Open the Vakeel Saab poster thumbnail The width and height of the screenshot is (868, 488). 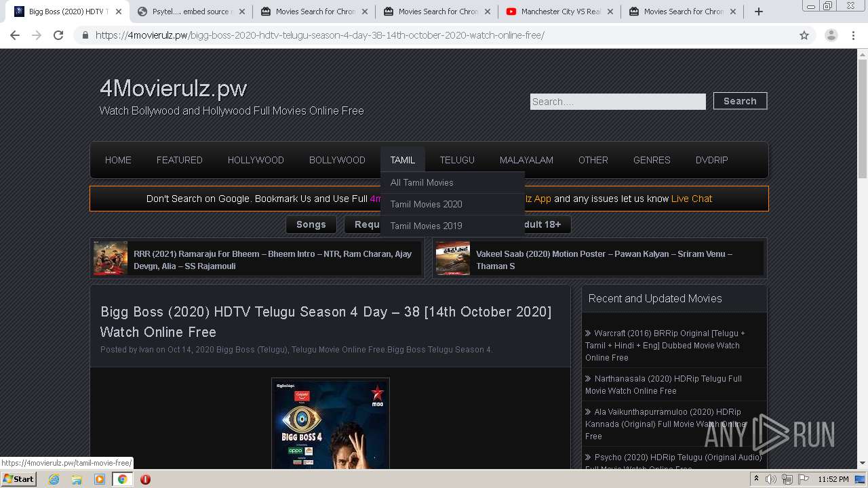coord(453,258)
